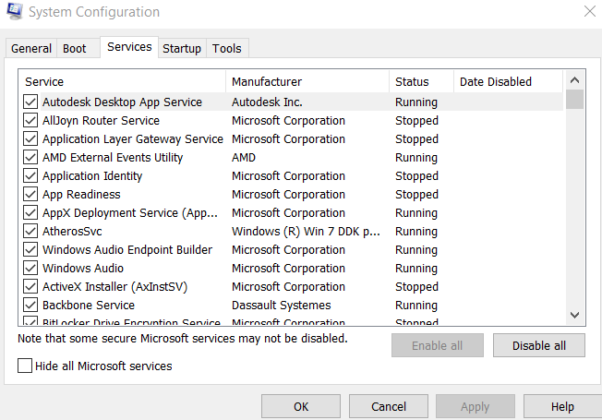Toggle the AllJoyn Router Service checkbox

point(30,121)
